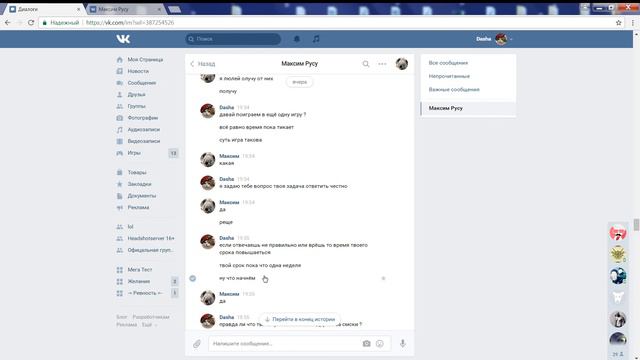Image resolution: width=640 pixels, height=360 pixels.
Task: Filter by Непрочитанные messages
Action: pyautogui.click(x=449, y=76)
